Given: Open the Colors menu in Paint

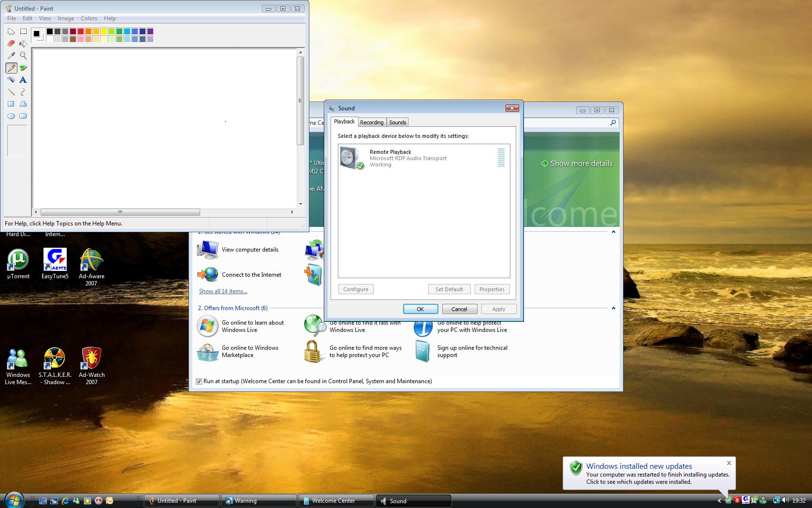Looking at the screenshot, I should [89, 18].
